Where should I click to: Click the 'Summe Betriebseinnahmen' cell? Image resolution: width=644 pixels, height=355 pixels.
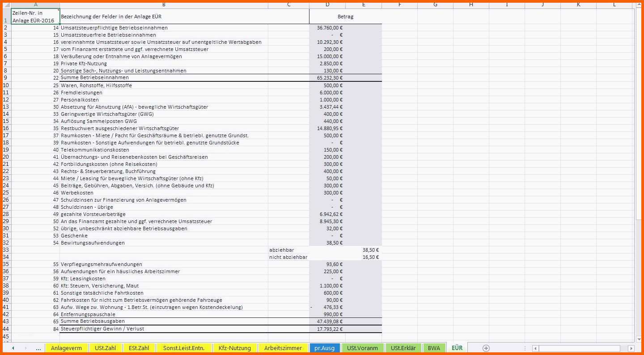point(164,78)
